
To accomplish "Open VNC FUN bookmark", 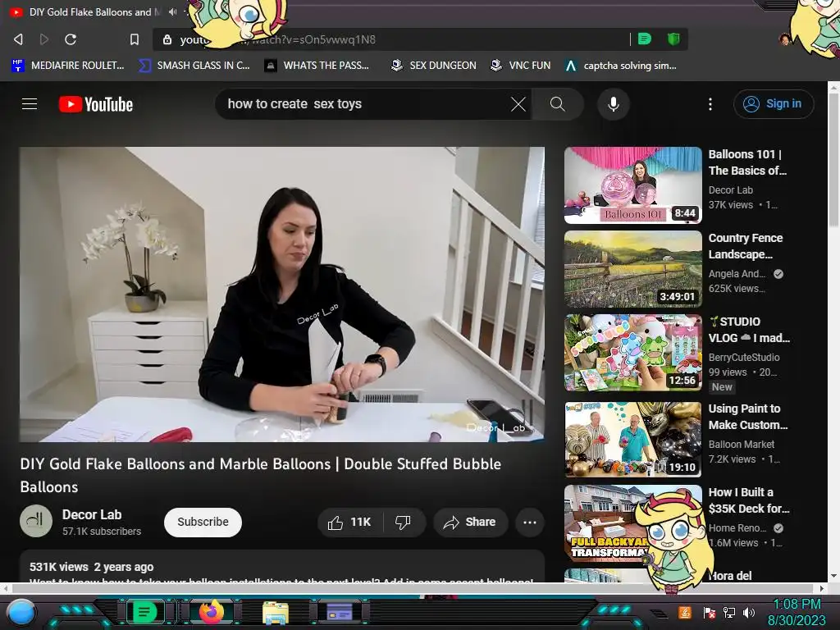I will click(520, 66).
